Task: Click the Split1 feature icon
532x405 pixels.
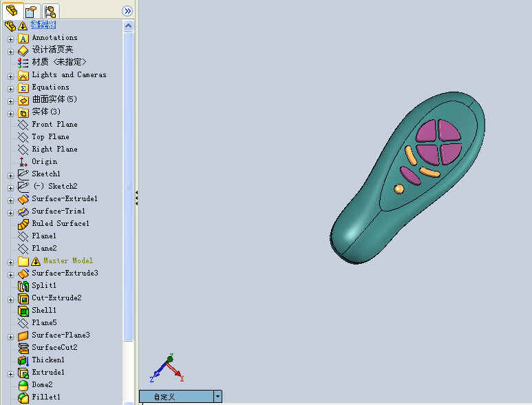Action: (x=23, y=286)
